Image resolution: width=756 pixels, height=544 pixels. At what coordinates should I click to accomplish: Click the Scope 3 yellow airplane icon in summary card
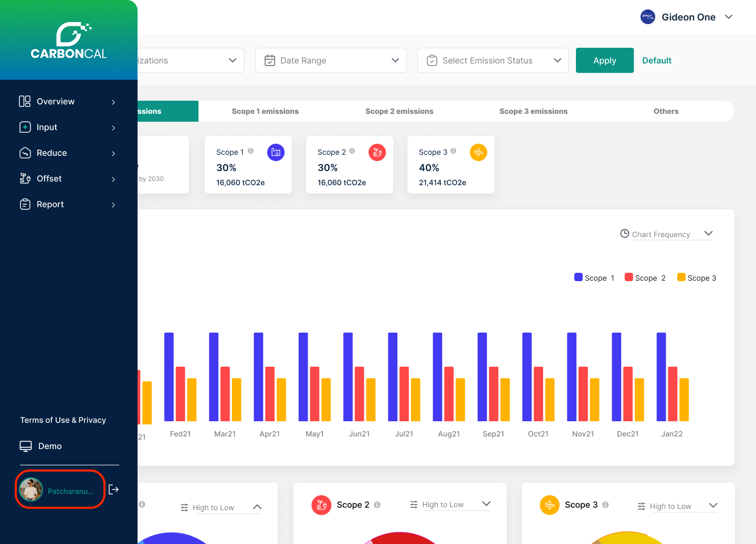(x=478, y=152)
